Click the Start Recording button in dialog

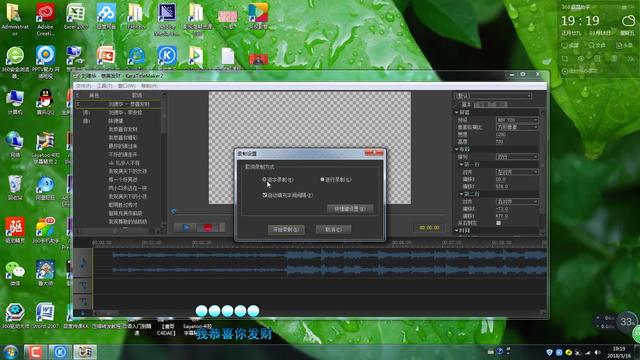286,229
